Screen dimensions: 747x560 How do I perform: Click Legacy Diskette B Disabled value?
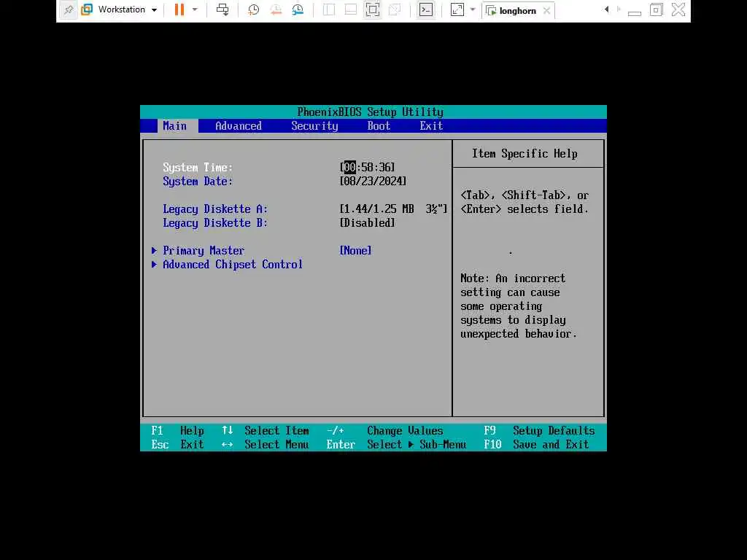coord(368,222)
